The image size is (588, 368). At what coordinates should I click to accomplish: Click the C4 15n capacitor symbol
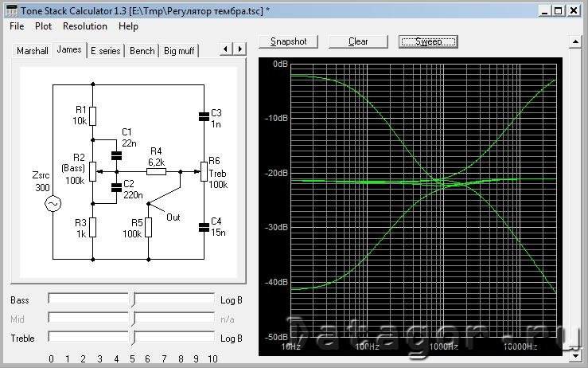click(204, 227)
